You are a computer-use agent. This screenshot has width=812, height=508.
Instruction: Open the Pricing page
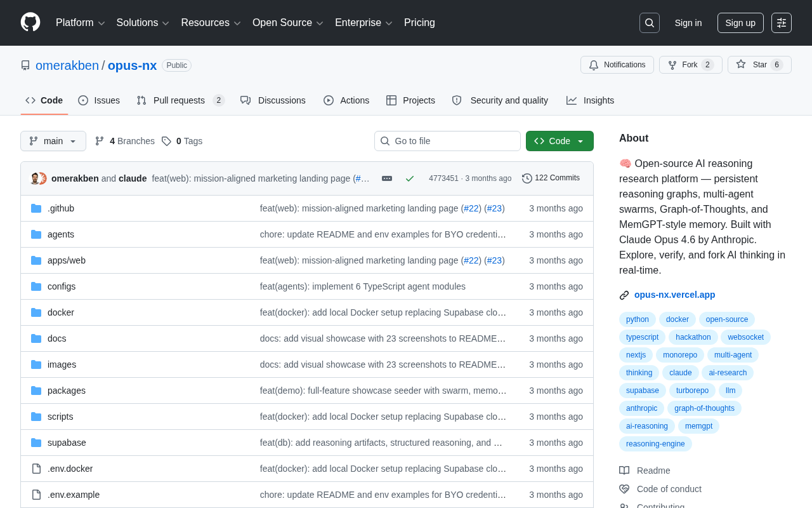(419, 23)
